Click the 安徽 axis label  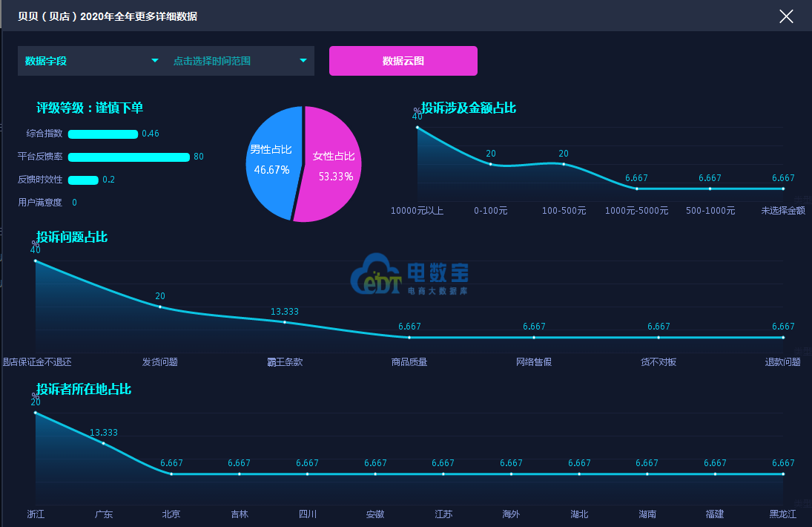coord(375,514)
